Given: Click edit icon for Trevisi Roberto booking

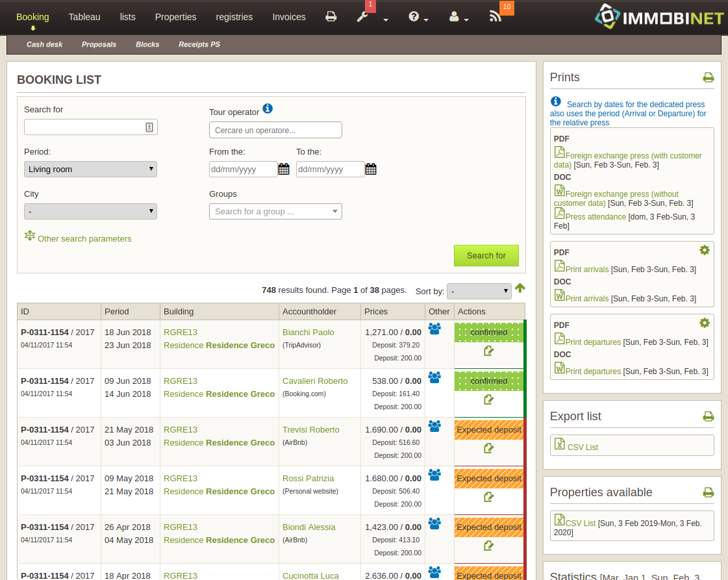Looking at the screenshot, I should pos(488,449).
